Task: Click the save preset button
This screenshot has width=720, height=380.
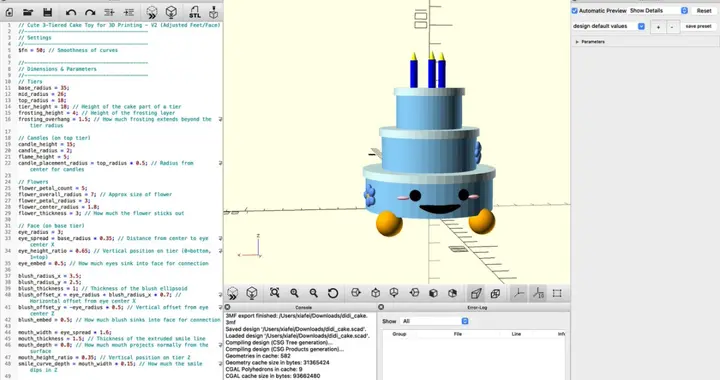Action: click(698, 27)
